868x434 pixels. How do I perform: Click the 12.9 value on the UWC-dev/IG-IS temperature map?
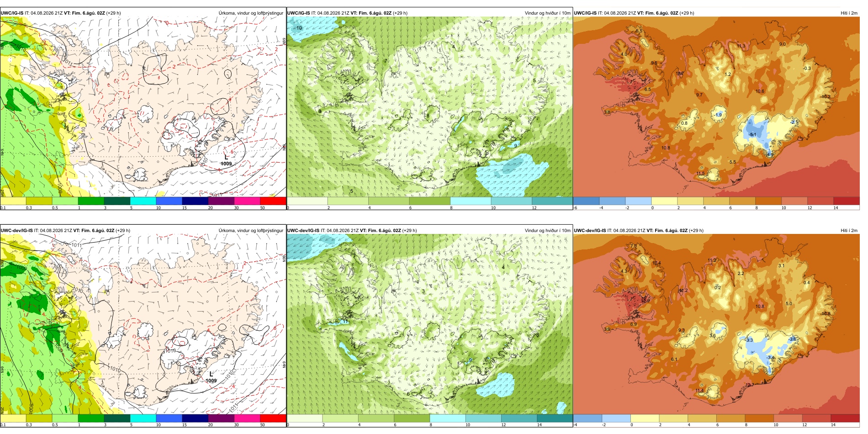coord(645,301)
